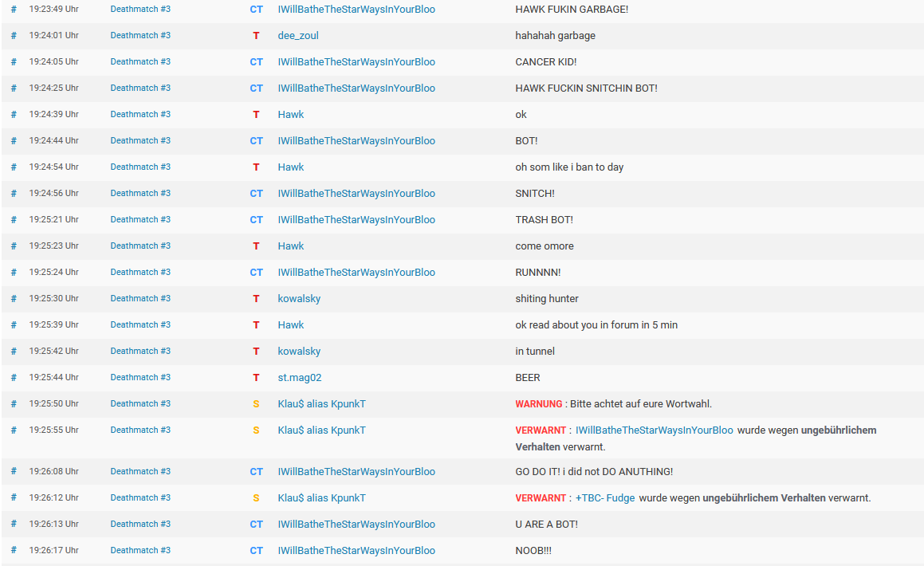The image size is (924, 566).
Task: Click the # permalink for the 19:23:49 message
Action: tap(14, 10)
